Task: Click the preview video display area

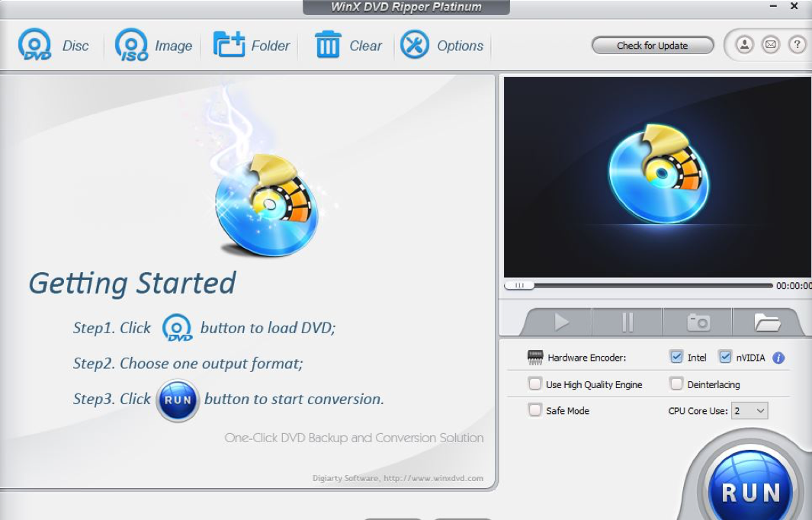Action: 658,177
